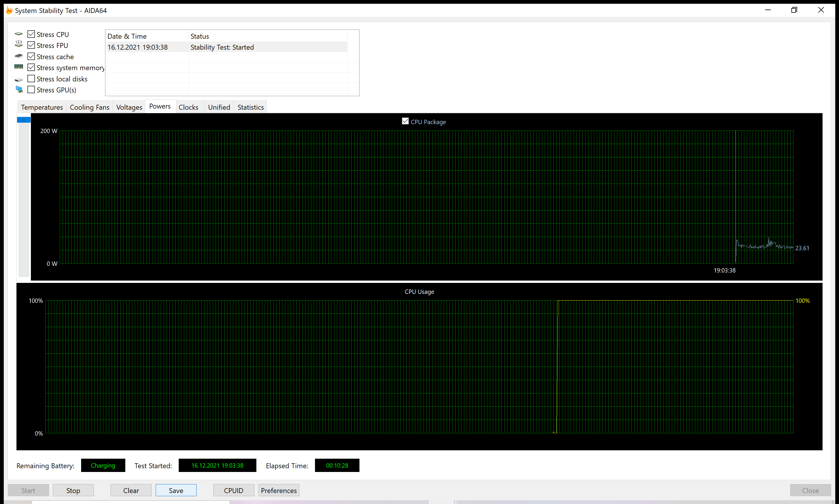Image resolution: width=839 pixels, height=504 pixels.
Task: Click the green RAM memory module icon
Action: (x=19, y=67)
